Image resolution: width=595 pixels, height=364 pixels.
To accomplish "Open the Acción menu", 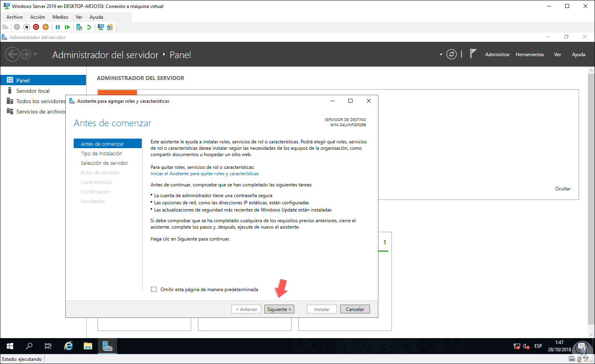I will tap(37, 17).
